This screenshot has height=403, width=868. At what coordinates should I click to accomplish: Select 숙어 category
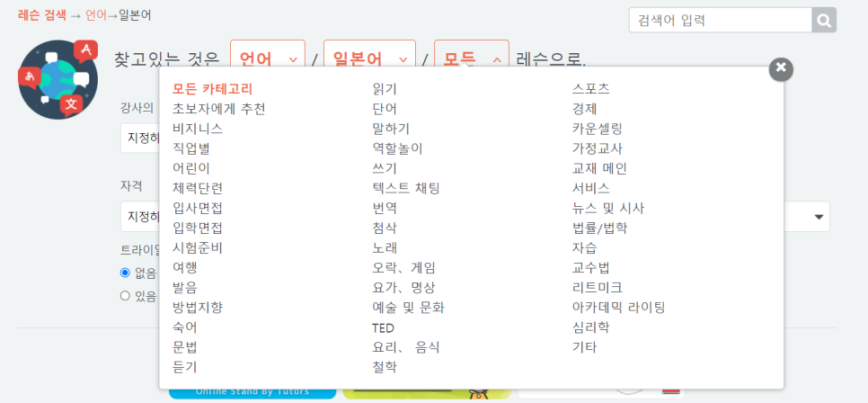coord(185,327)
